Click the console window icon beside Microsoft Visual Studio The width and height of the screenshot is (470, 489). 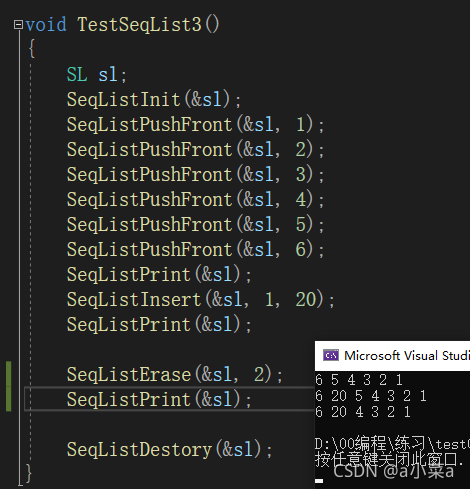point(331,355)
